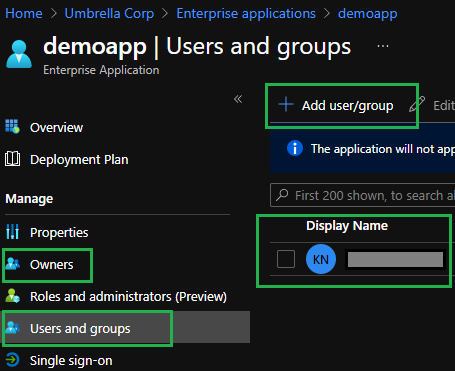This screenshot has width=455, height=371.
Task: Open the Owners menu item
Action: click(x=52, y=265)
